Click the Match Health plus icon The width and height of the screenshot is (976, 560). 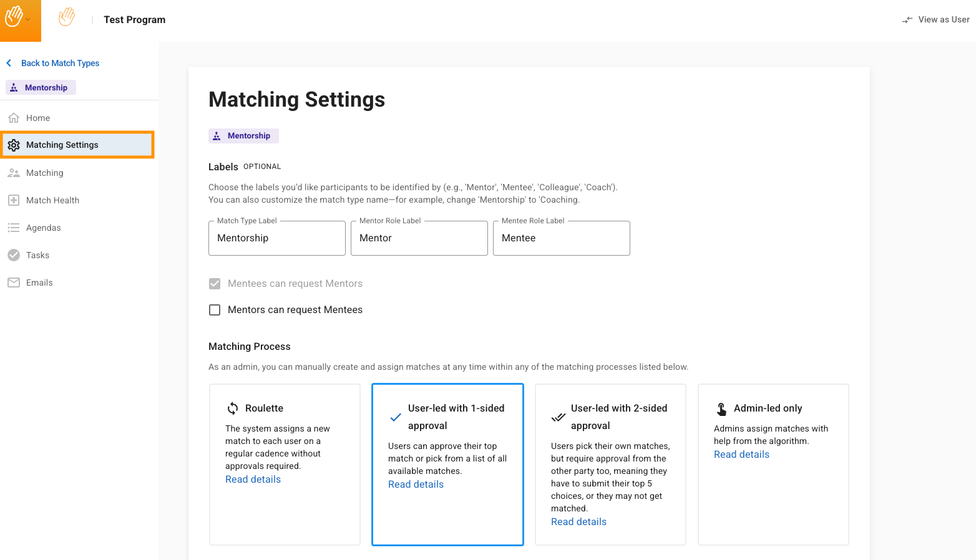click(14, 200)
